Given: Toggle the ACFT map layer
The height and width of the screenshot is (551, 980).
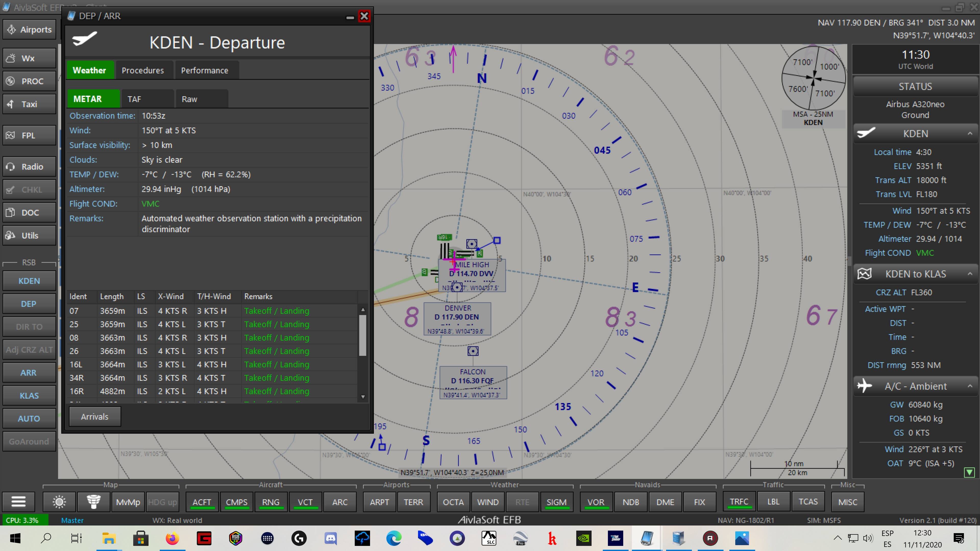Looking at the screenshot, I should pos(202,502).
